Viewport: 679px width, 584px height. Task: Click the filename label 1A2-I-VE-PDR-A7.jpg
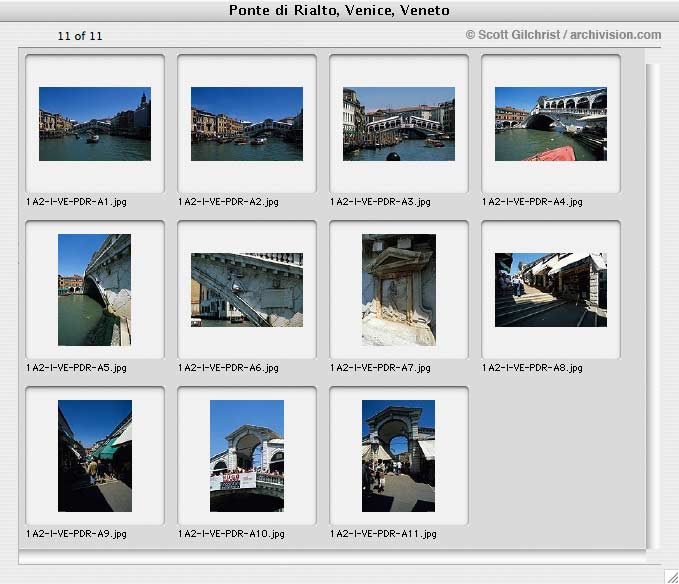tap(381, 368)
